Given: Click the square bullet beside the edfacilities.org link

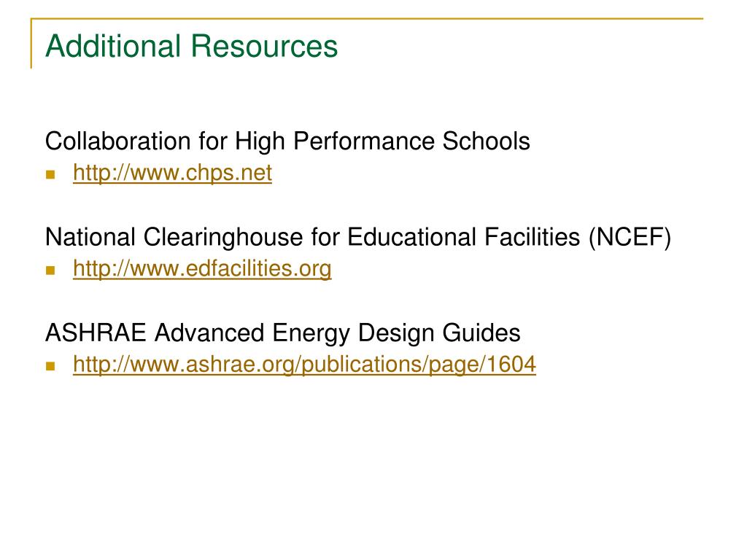Looking at the screenshot, I should click(50, 271).
